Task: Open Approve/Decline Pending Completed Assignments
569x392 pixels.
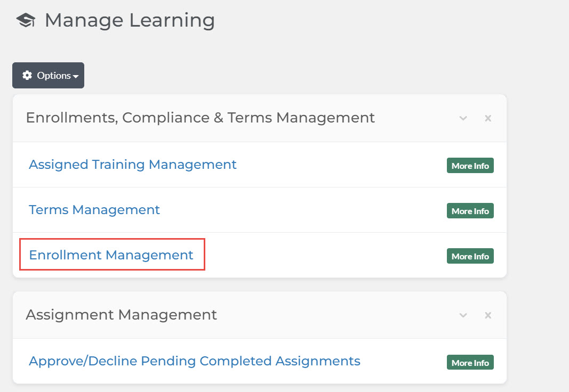Action: click(194, 361)
